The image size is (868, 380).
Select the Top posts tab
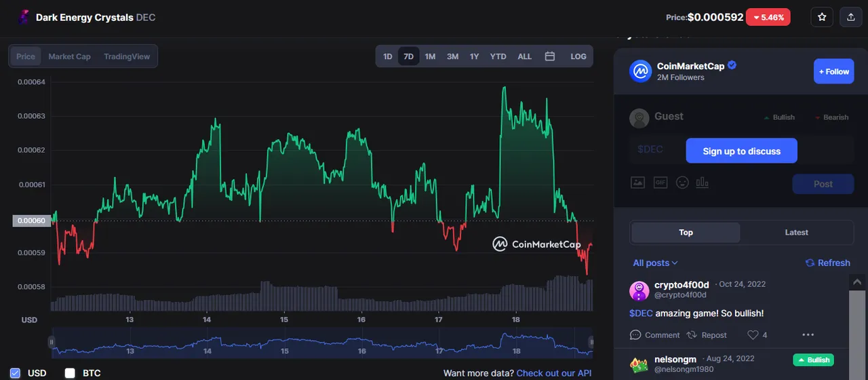pyautogui.click(x=686, y=232)
